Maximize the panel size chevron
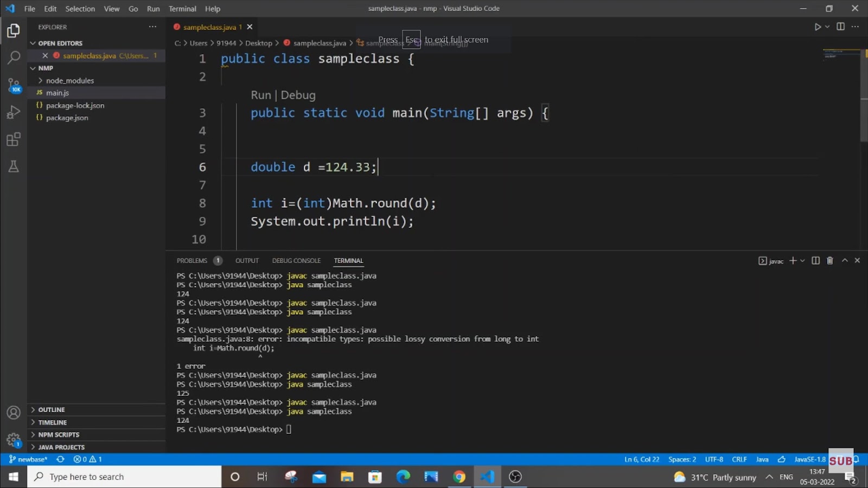The width and height of the screenshot is (868, 488). pyautogui.click(x=845, y=261)
